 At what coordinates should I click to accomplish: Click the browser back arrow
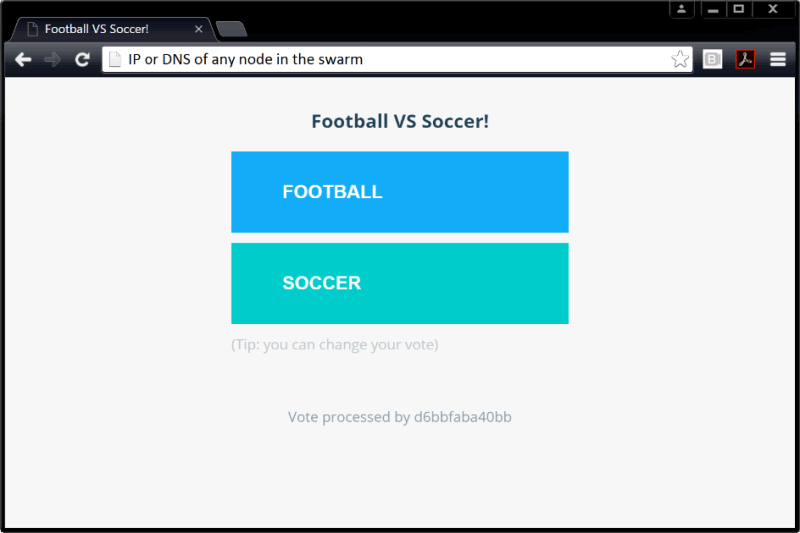coord(23,60)
